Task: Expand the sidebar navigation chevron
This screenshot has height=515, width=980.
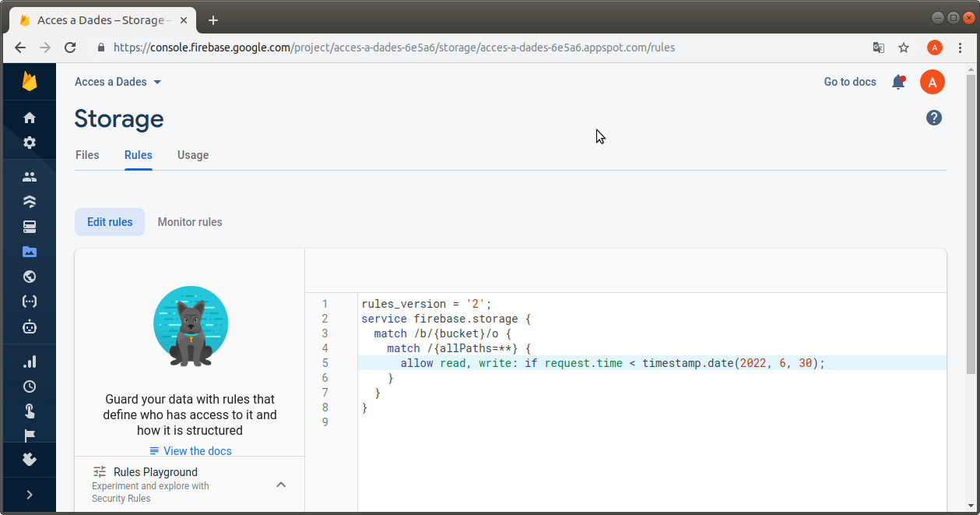Action: point(30,495)
